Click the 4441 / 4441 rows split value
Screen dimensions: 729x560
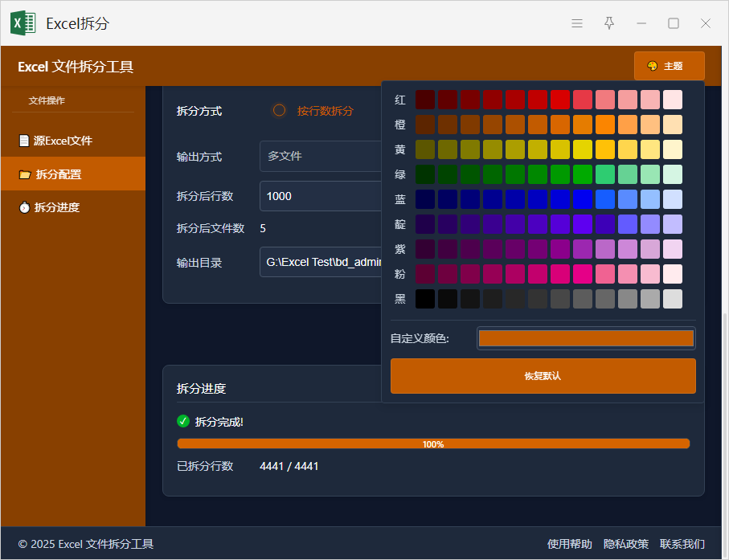(x=289, y=466)
